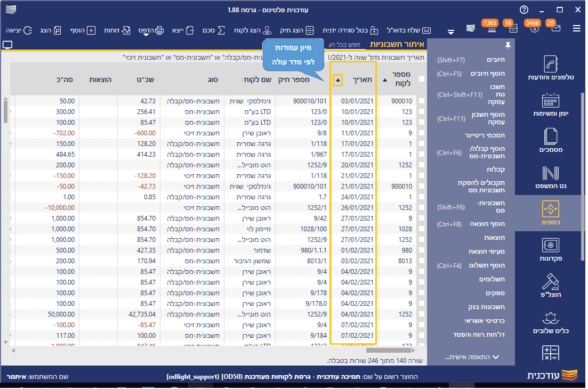Click the monitor icon below toolbar
588x389 pixels.
[x=7, y=45]
